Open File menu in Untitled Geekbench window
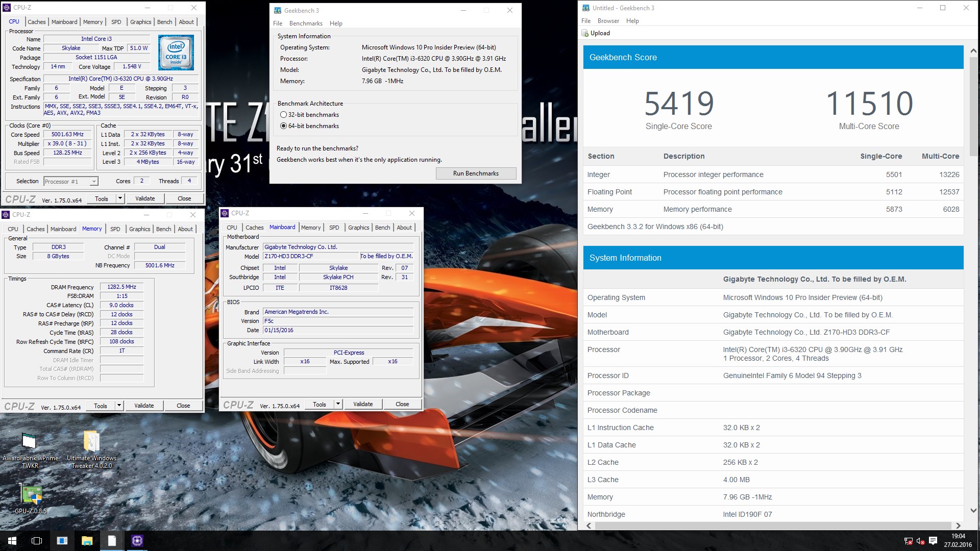 tap(586, 21)
